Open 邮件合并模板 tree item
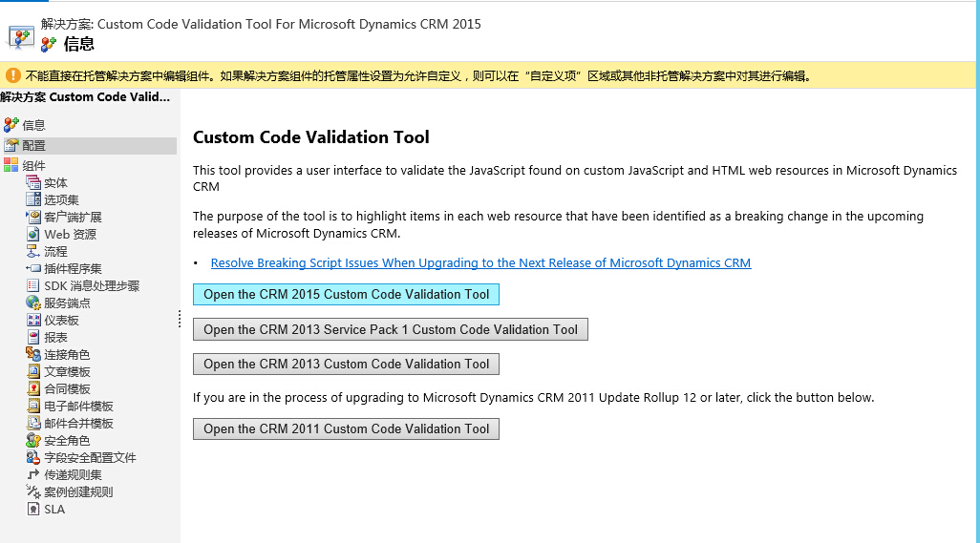Image resolution: width=980 pixels, height=543 pixels. point(78,423)
